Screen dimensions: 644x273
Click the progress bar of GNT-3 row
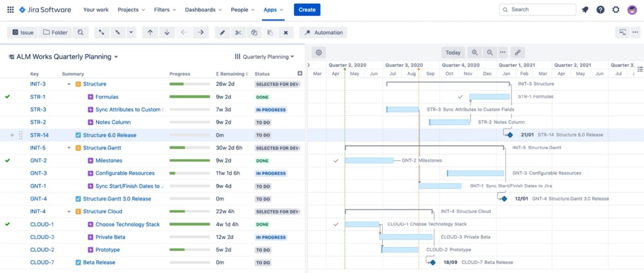pos(190,173)
